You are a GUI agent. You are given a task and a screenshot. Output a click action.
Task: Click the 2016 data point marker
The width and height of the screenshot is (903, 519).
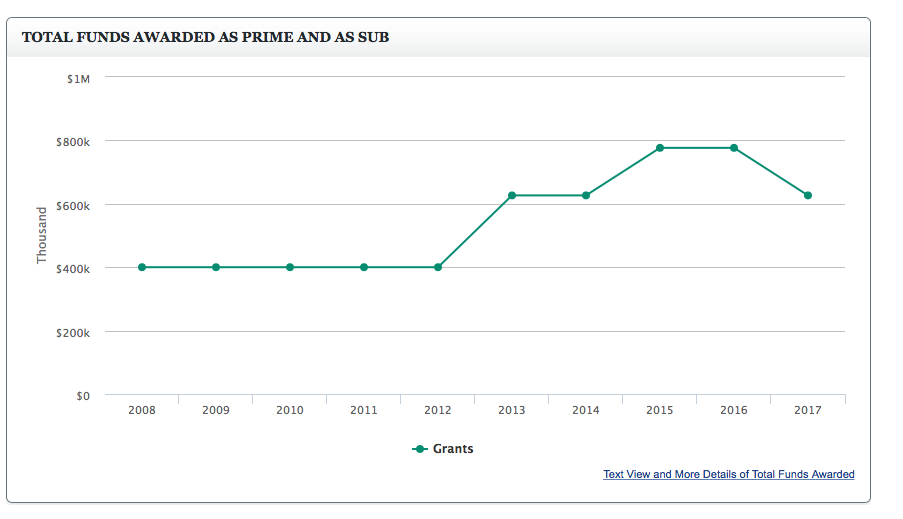pos(734,148)
